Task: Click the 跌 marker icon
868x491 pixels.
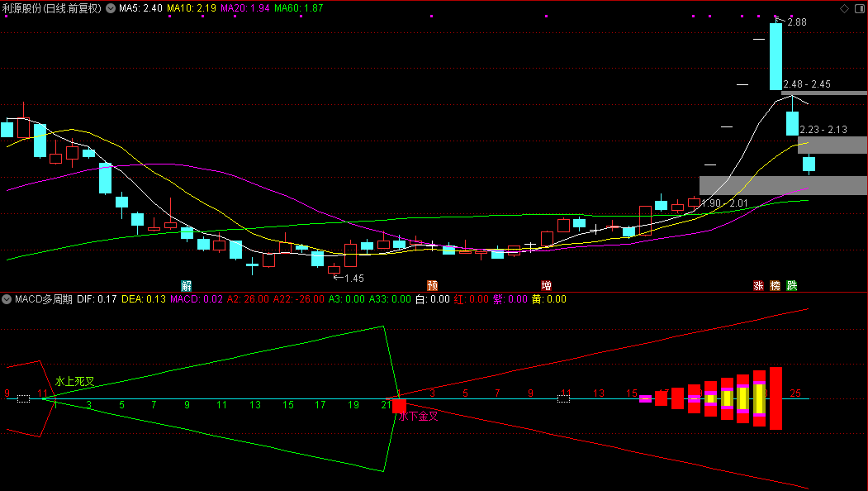Action: point(792,285)
